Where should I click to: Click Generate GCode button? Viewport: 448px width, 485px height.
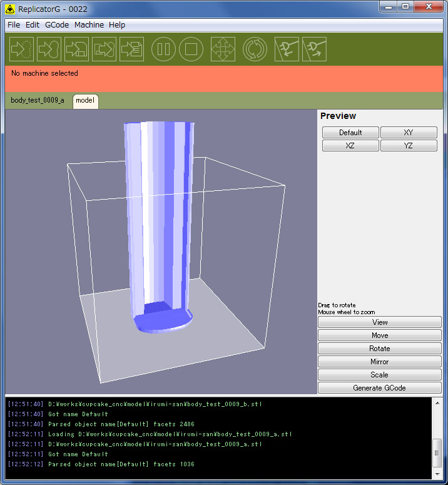pos(380,388)
